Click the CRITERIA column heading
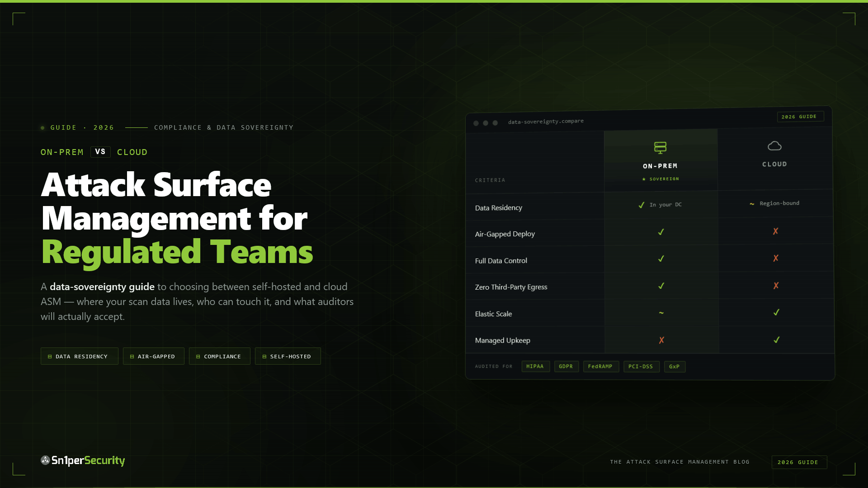868x488 pixels. (x=490, y=180)
